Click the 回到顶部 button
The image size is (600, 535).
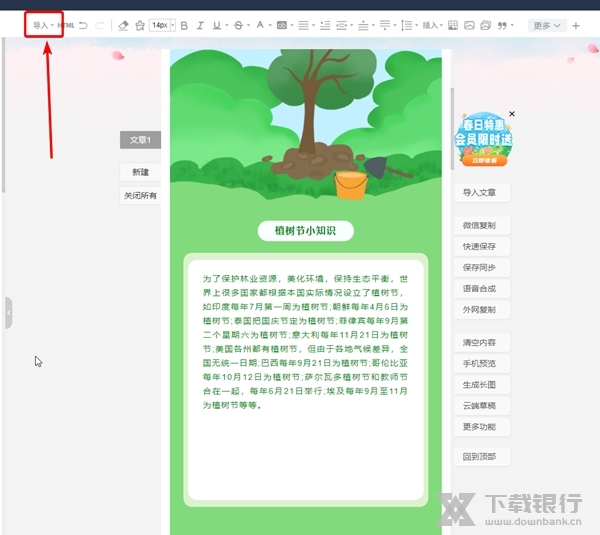[482, 457]
